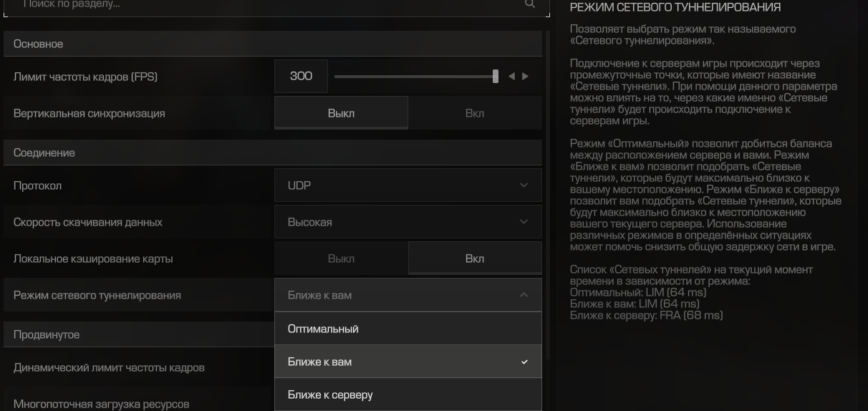The image size is (868, 411).
Task: Click the settings list vertical scrollbar
Action: click(x=548, y=195)
